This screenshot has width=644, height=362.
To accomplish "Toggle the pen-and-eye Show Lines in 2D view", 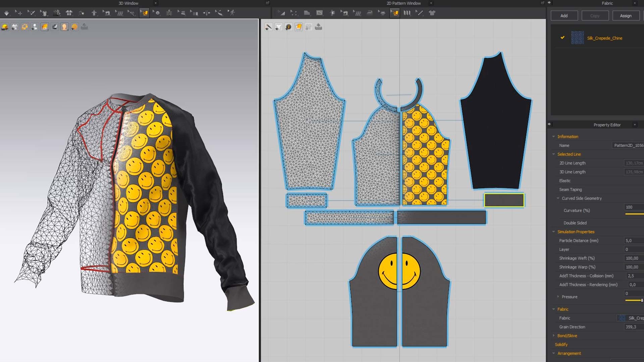I will tap(268, 27).
